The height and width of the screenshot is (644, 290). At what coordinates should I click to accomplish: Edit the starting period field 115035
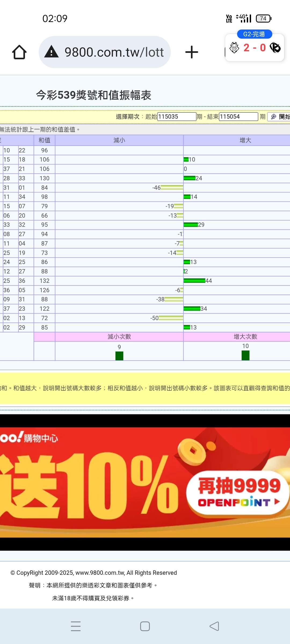coord(176,116)
